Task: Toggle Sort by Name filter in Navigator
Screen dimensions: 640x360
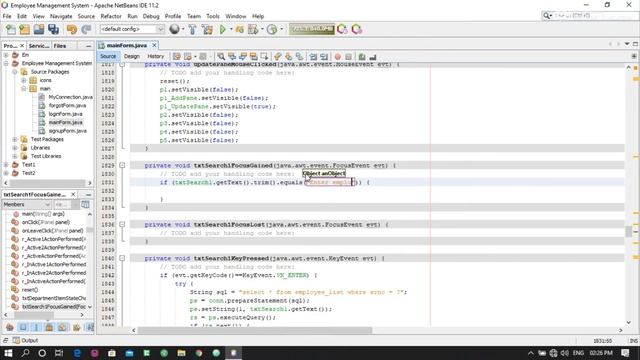Action: point(89,327)
